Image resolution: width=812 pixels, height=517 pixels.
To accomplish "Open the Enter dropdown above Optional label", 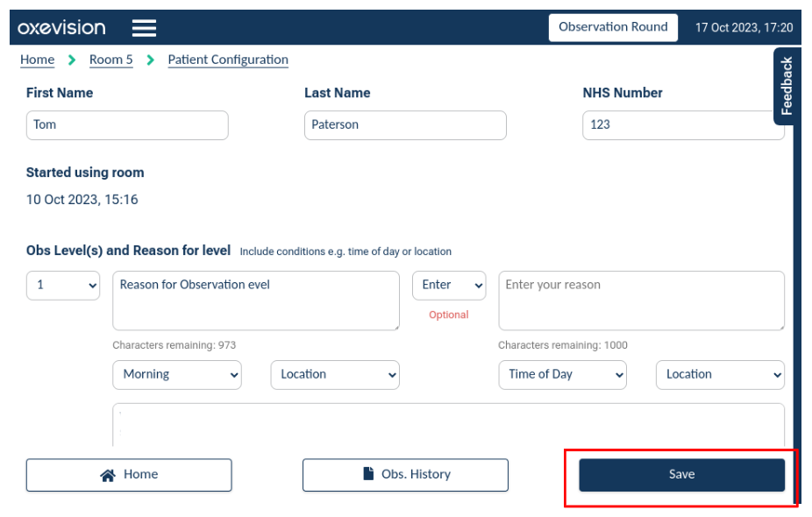I will pyautogui.click(x=449, y=285).
